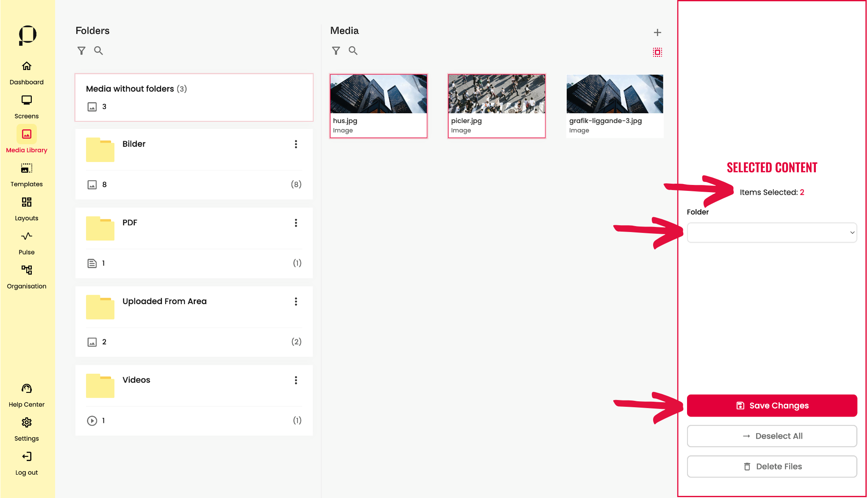This screenshot has width=868, height=498.
Task: Click plus icon to add media
Action: coord(657,33)
